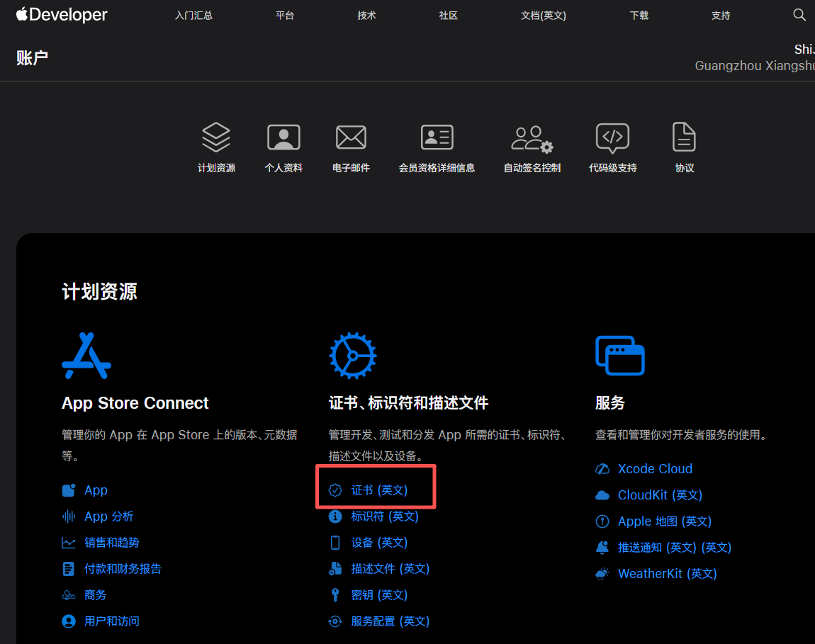
Task: Click the waveform icon beside App 分析
Action: [x=69, y=516]
